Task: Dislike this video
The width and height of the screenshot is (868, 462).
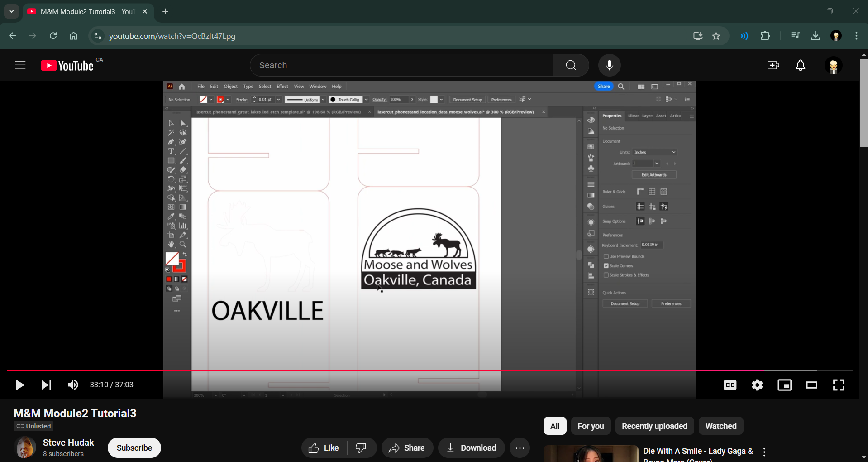Action: (x=361, y=448)
